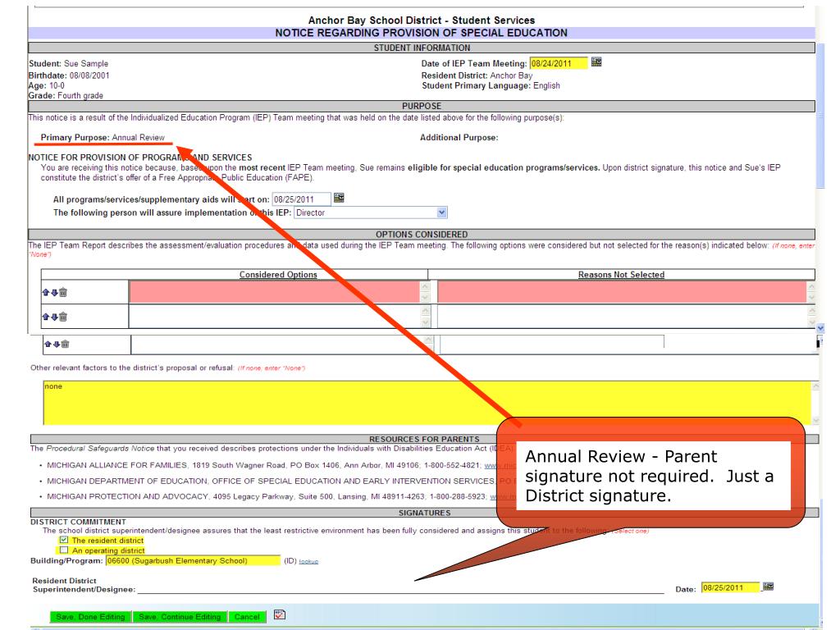Viewport: 840px width, 630px height.
Task: Click trash icon on third options row
Action: (x=65, y=344)
